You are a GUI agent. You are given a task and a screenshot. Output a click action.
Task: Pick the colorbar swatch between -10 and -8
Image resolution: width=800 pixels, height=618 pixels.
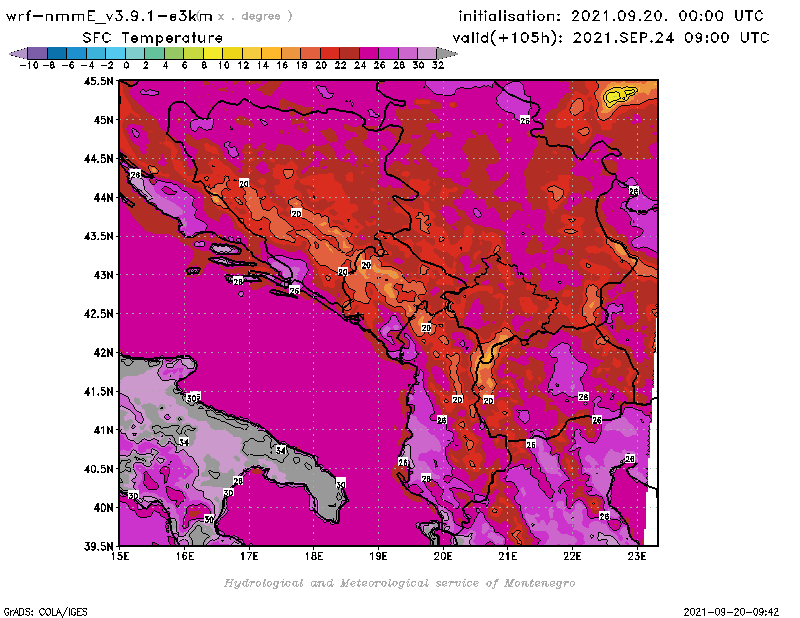pos(38,54)
